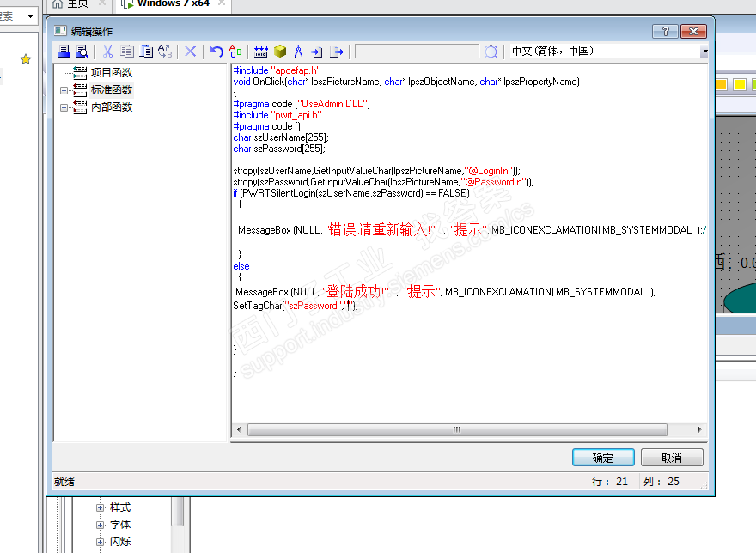756x553 pixels.
Task: Click the 'SetTagChar("szPassword","")' code line
Action: tap(296, 306)
